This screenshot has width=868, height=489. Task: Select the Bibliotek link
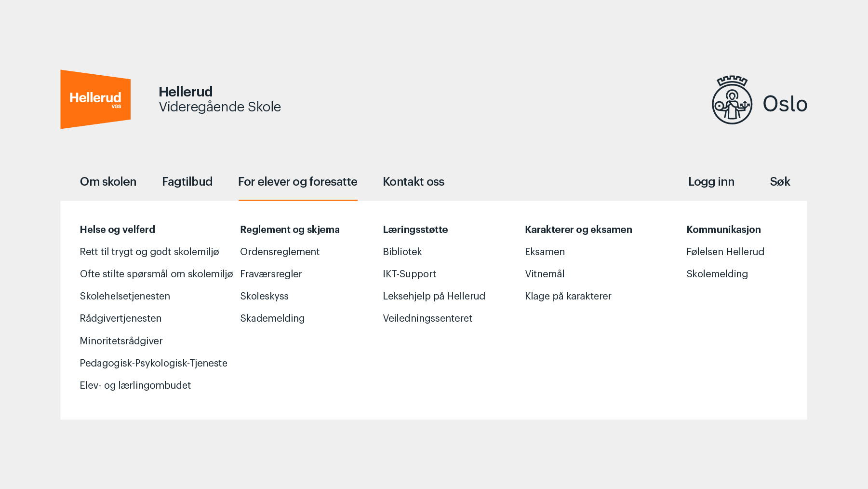[x=402, y=252]
